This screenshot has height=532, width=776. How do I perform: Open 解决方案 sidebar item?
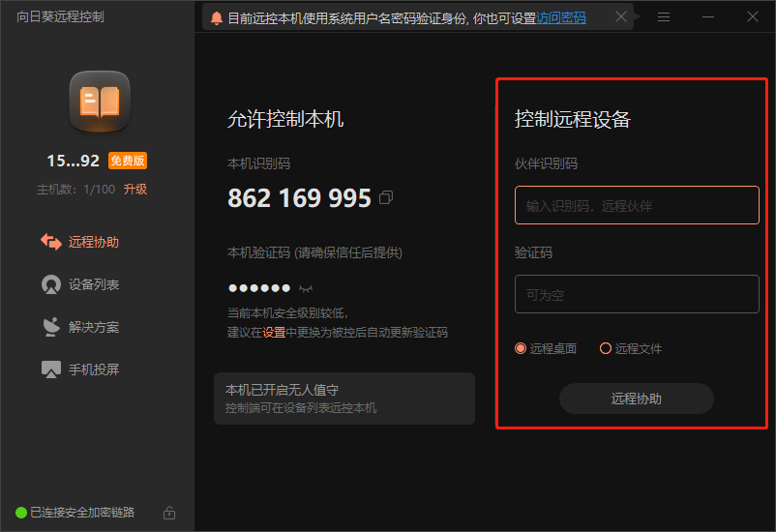coord(80,327)
